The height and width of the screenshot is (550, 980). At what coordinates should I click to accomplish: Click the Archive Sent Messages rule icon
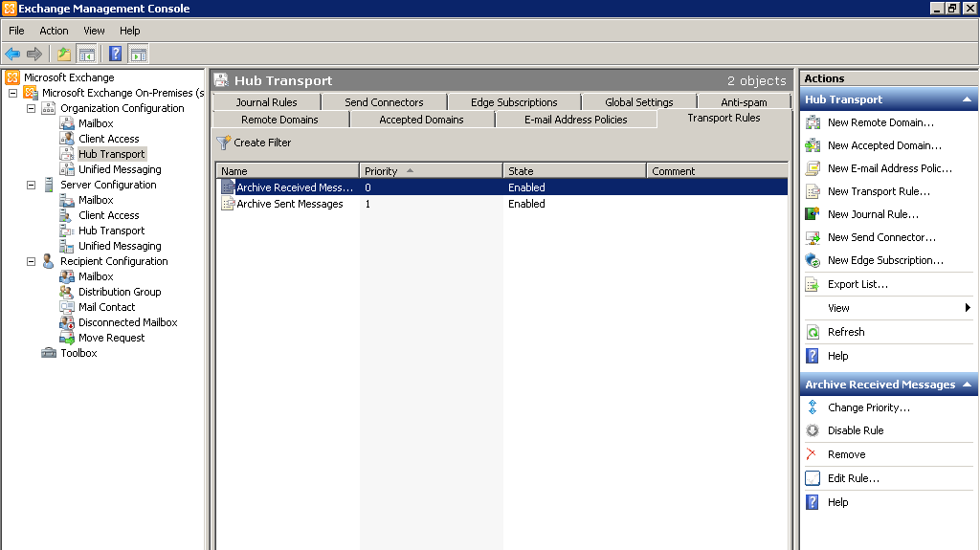[x=228, y=204]
